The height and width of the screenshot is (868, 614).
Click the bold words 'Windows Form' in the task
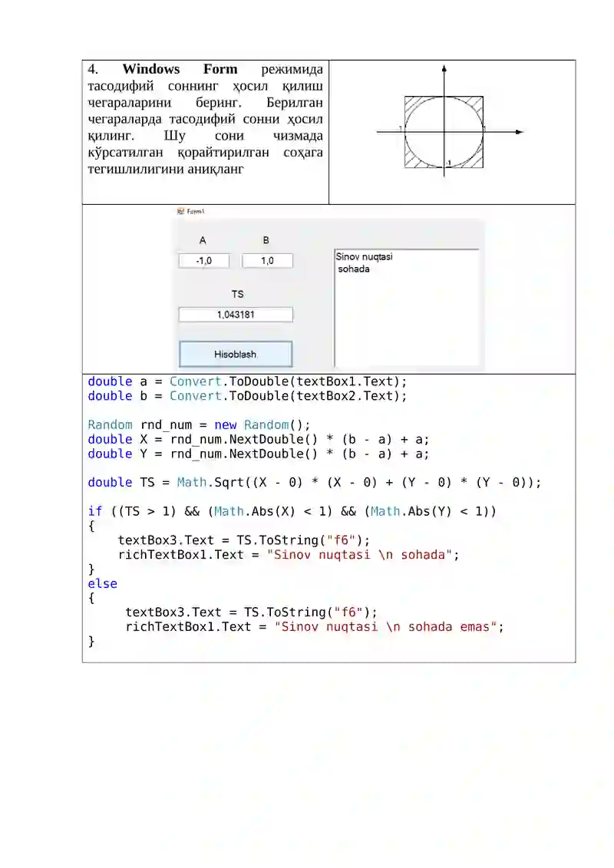(x=180, y=69)
